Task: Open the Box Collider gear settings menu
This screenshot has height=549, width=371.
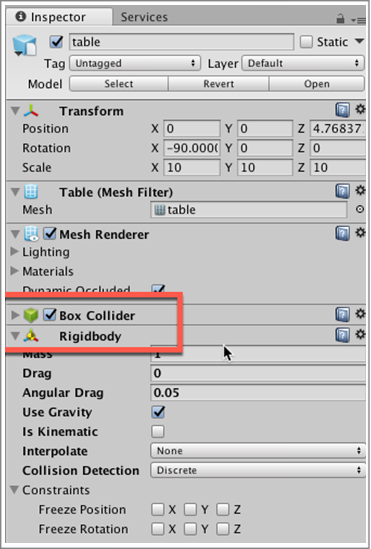Action: 360,314
